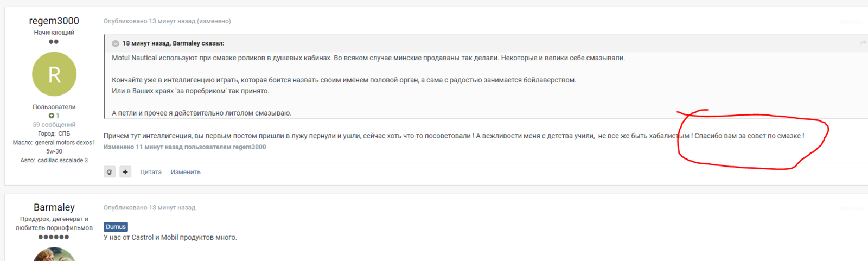Click the 'Авто: cadillac escalade 3' field
The image size is (868, 261).
click(x=54, y=161)
